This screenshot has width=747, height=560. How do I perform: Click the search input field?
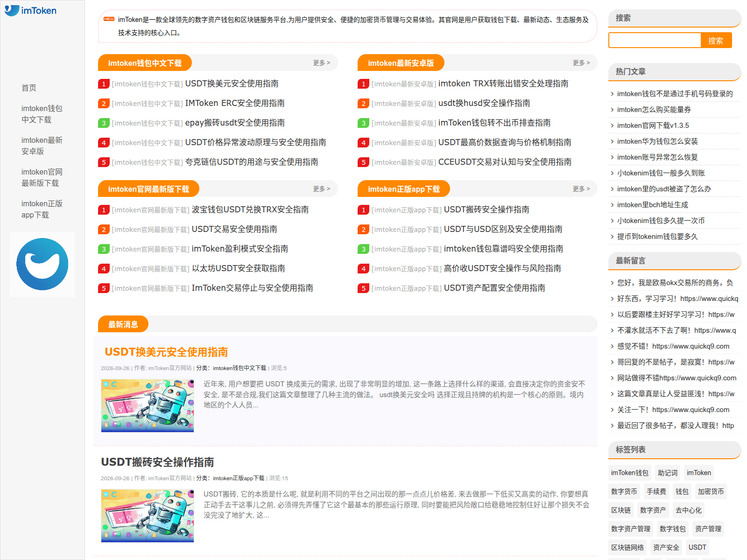(655, 41)
